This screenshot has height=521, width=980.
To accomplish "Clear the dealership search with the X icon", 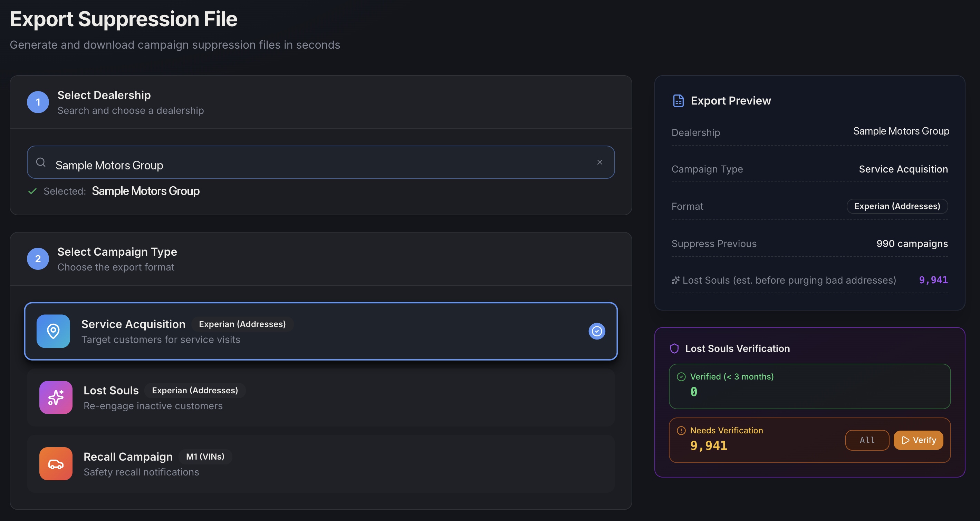I will point(599,162).
